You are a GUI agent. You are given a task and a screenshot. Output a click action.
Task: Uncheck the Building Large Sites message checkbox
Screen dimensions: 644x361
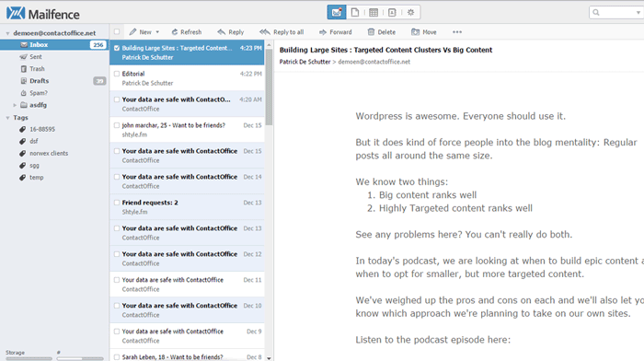[x=117, y=48]
